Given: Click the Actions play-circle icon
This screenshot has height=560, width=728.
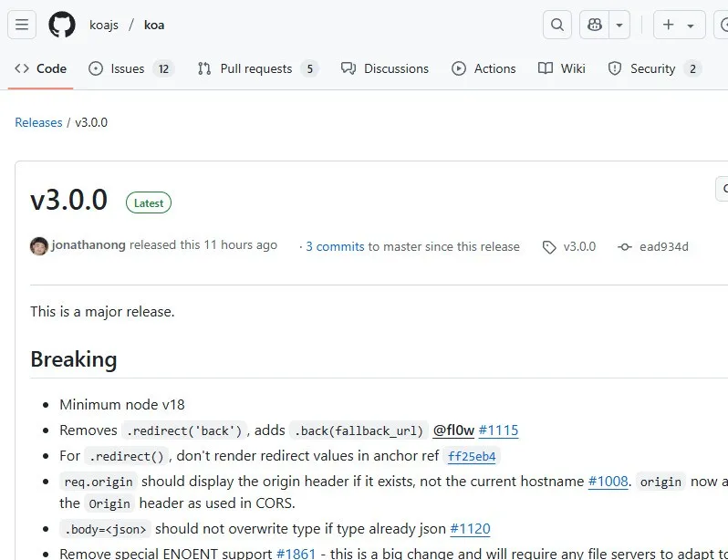Looking at the screenshot, I should click(459, 68).
